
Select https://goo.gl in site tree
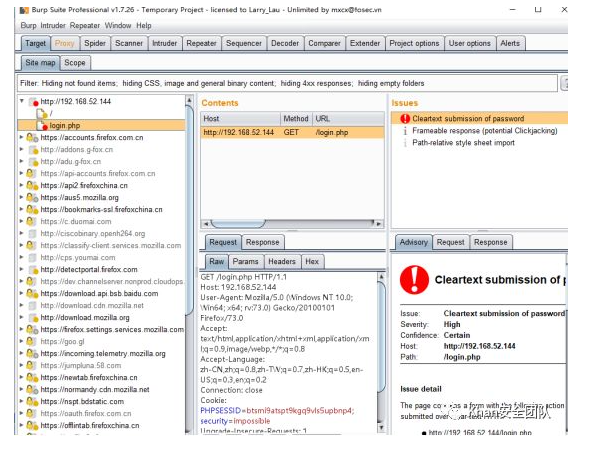click(x=62, y=342)
